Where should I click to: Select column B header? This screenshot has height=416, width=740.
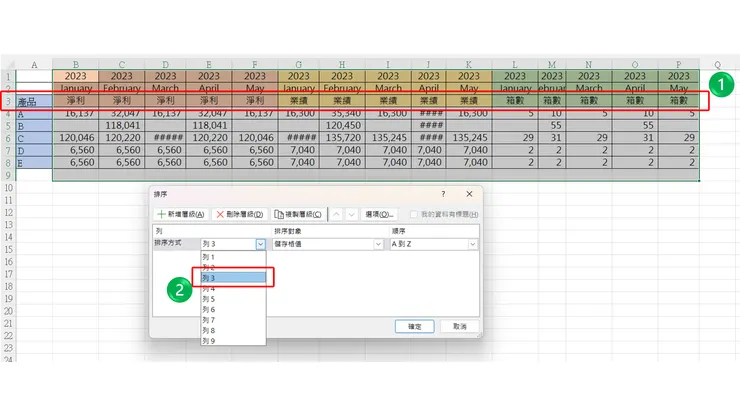coord(76,64)
